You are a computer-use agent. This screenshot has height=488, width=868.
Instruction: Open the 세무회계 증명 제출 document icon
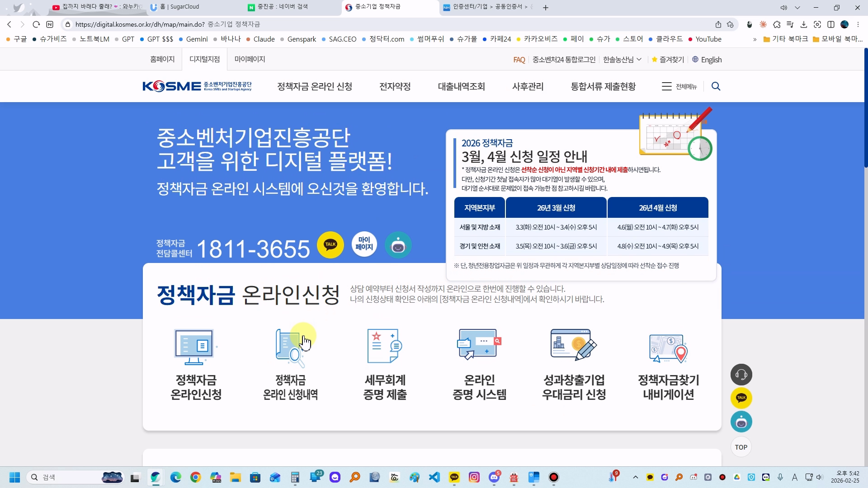pyautogui.click(x=384, y=347)
